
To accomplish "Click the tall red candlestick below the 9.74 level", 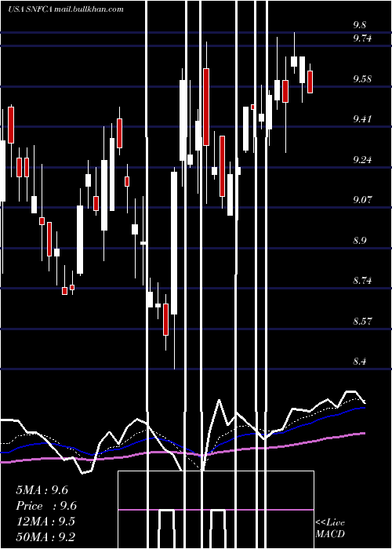I will pyautogui.click(x=206, y=107).
